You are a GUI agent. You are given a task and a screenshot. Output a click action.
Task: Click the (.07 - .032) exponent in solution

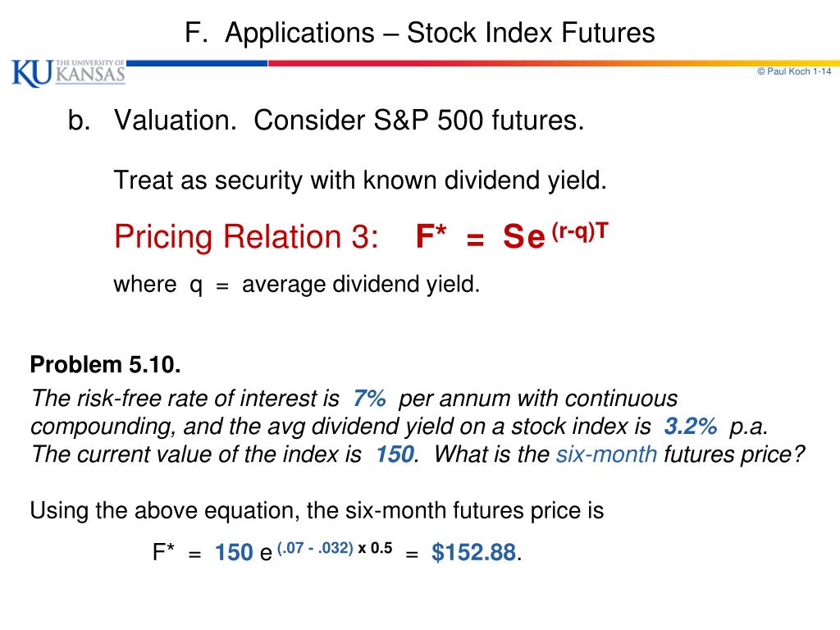coord(315,548)
